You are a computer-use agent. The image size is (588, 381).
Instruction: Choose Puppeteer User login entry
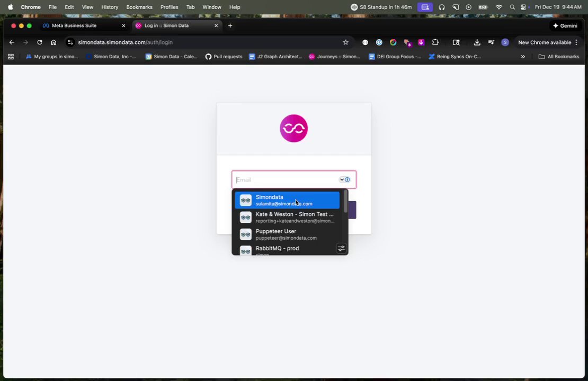287,234
